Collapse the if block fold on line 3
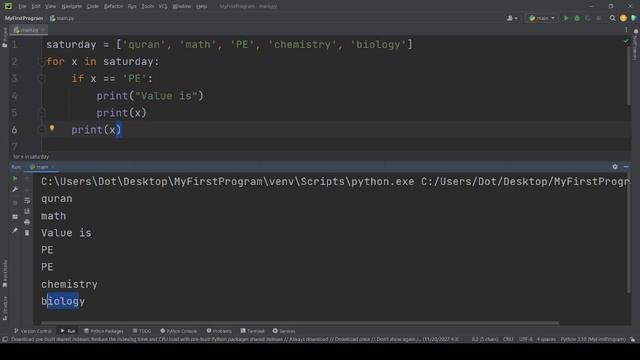The width and height of the screenshot is (640, 360). coord(41,78)
